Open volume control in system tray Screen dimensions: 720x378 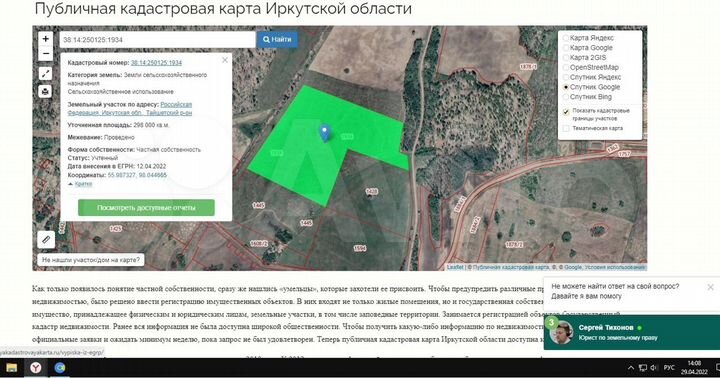click(x=654, y=368)
